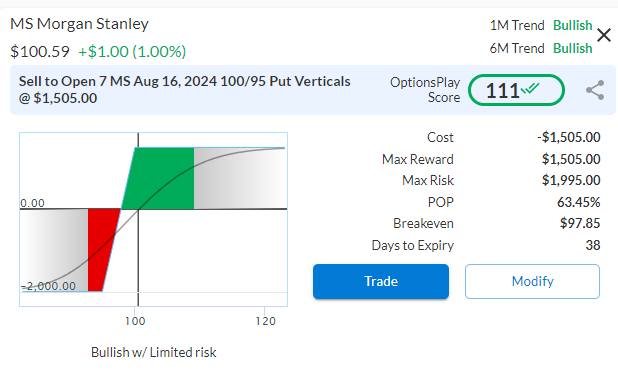Click the 120 mark on chart axis
This screenshot has width=618, height=370.
[265, 321]
